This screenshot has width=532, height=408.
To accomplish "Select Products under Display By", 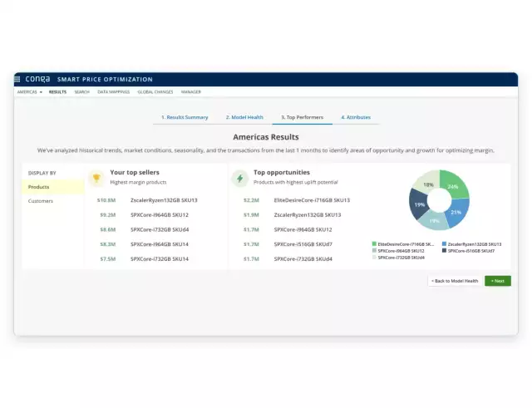I will point(53,187).
